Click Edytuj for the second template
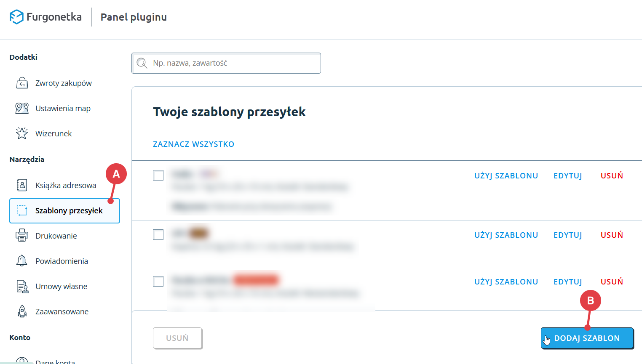 tap(567, 235)
